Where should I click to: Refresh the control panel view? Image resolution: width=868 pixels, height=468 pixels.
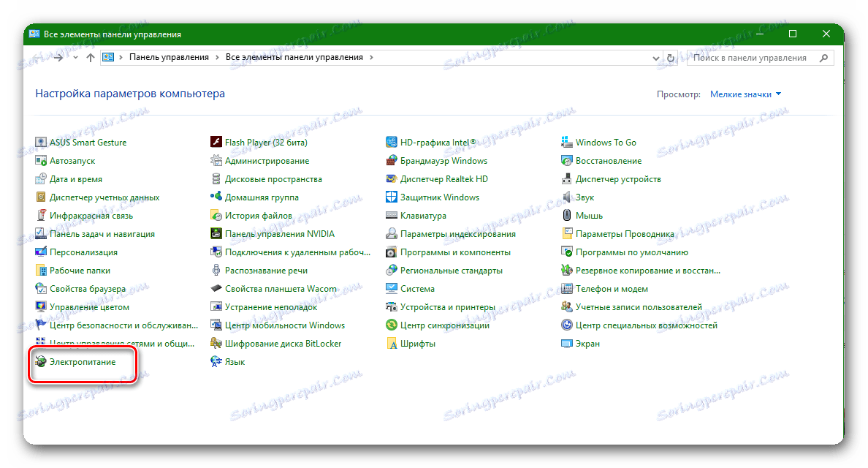tap(671, 58)
